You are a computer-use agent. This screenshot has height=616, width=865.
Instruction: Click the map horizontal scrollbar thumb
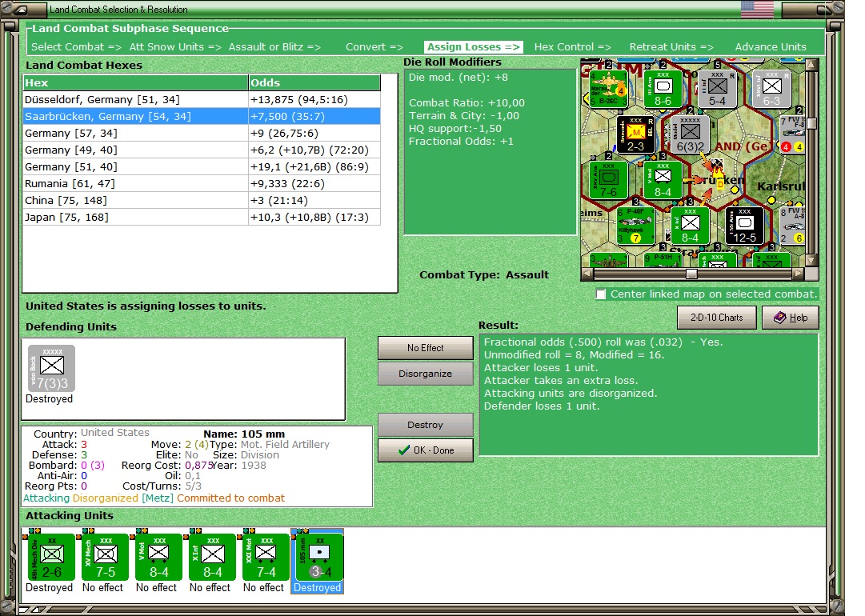pos(691,274)
